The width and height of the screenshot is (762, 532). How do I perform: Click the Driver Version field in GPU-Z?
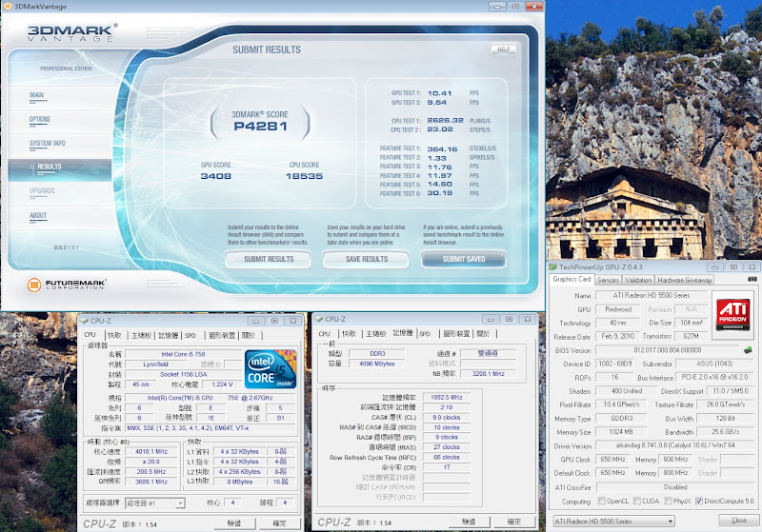(675, 445)
